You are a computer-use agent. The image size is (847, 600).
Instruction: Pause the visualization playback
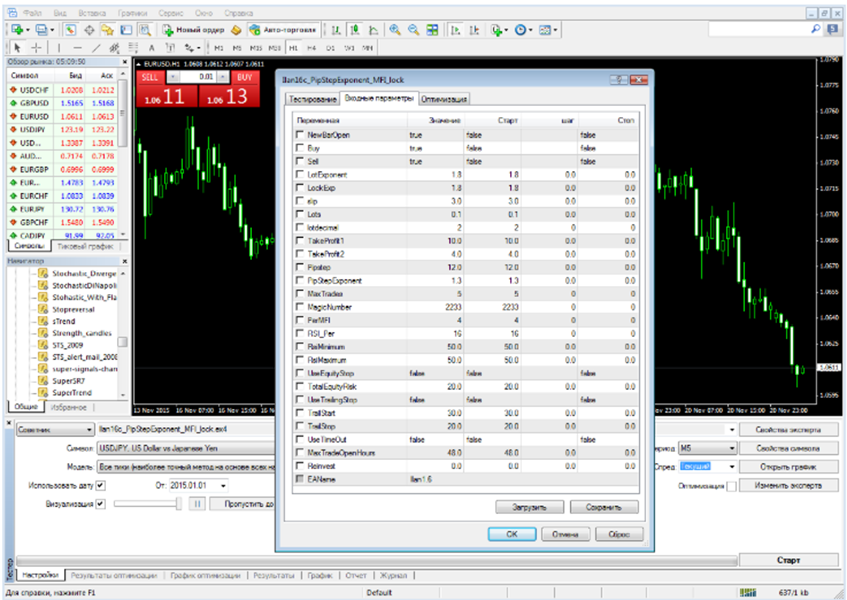point(197,504)
